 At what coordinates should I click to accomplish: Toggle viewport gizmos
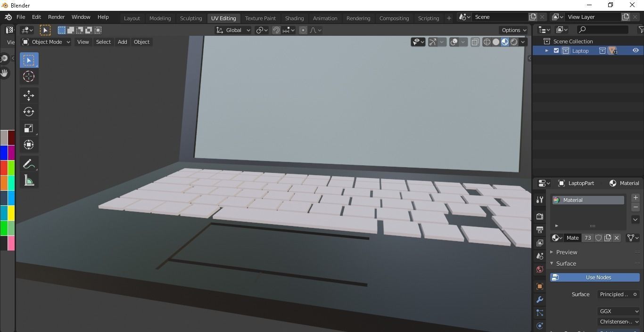point(432,42)
